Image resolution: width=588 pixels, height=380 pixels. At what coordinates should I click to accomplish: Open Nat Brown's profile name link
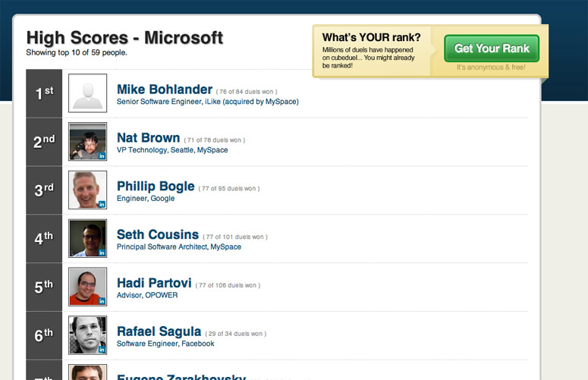[148, 138]
